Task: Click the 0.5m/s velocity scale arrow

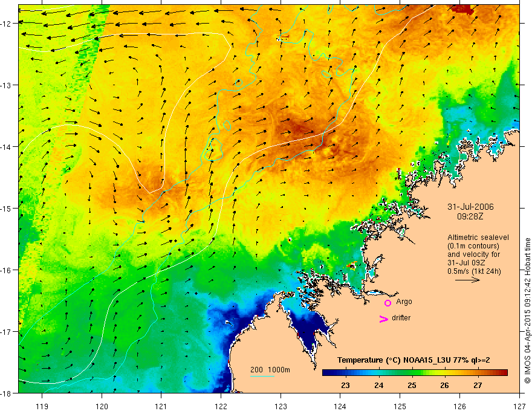Action: point(467,280)
